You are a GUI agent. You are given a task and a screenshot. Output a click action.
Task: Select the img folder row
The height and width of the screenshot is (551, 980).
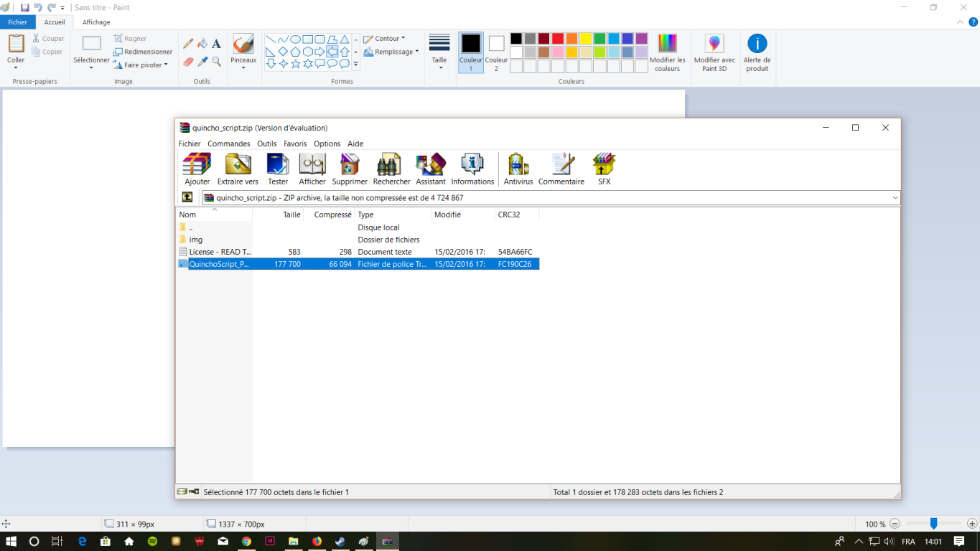pos(359,240)
